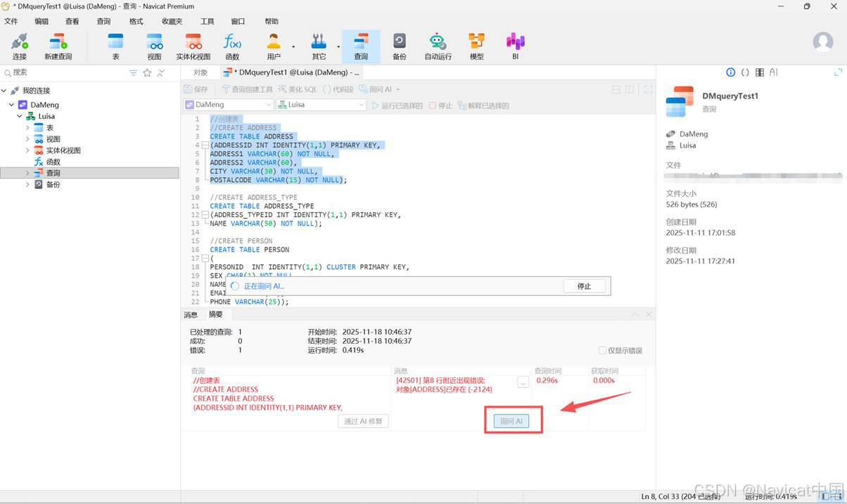The image size is (847, 504).
Task: Click the horizontal split layout icon
Action: 616,89
